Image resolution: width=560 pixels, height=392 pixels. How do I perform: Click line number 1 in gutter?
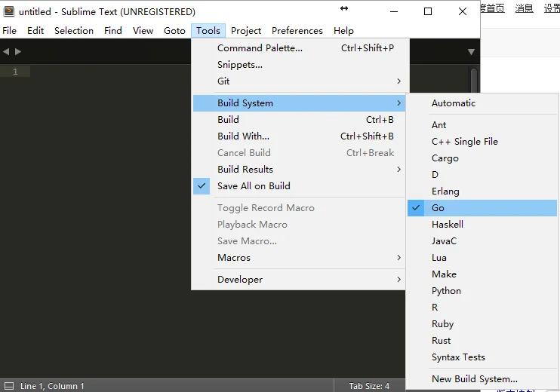(x=15, y=72)
